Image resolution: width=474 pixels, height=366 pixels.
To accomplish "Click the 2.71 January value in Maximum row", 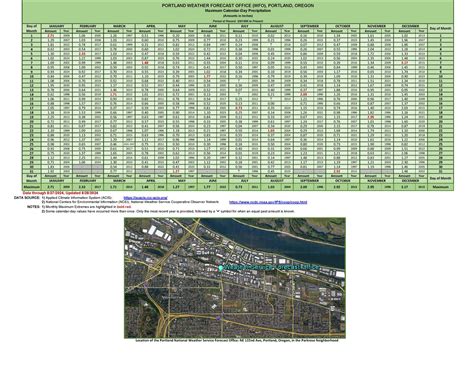I will (51, 187).
